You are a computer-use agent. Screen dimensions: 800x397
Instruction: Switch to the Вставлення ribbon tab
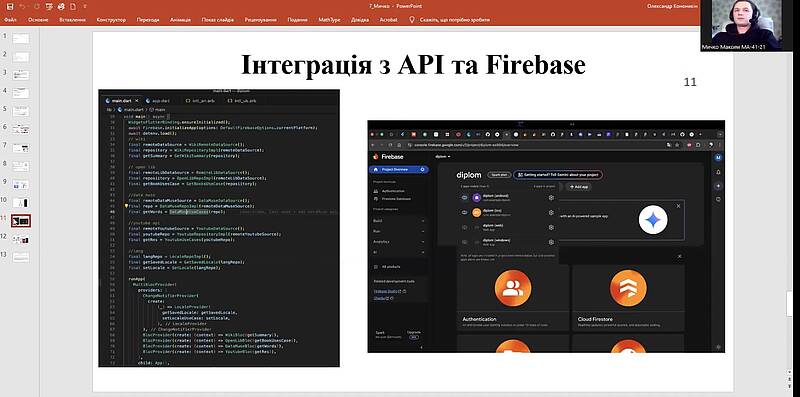coord(72,20)
